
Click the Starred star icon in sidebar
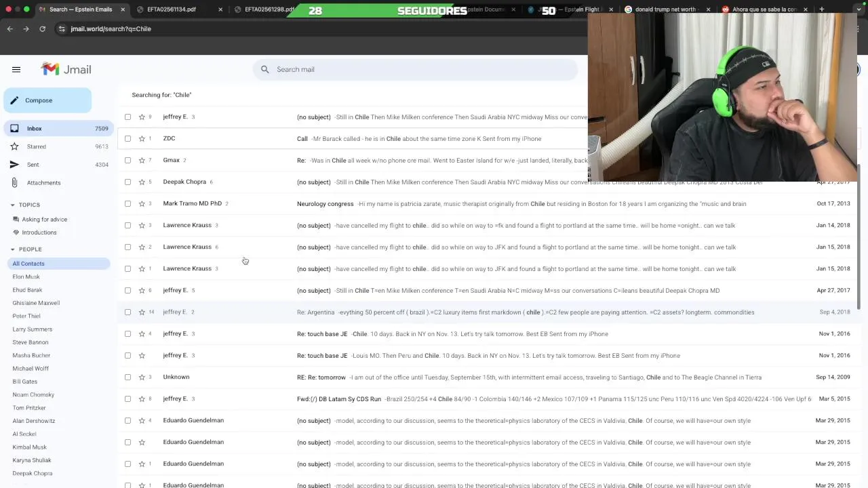tap(14, 146)
